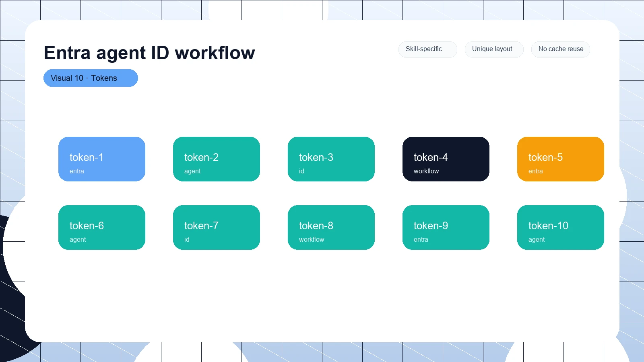This screenshot has height=362, width=644.
Task: Click the Entra agent ID workflow heading
Action: (149, 53)
